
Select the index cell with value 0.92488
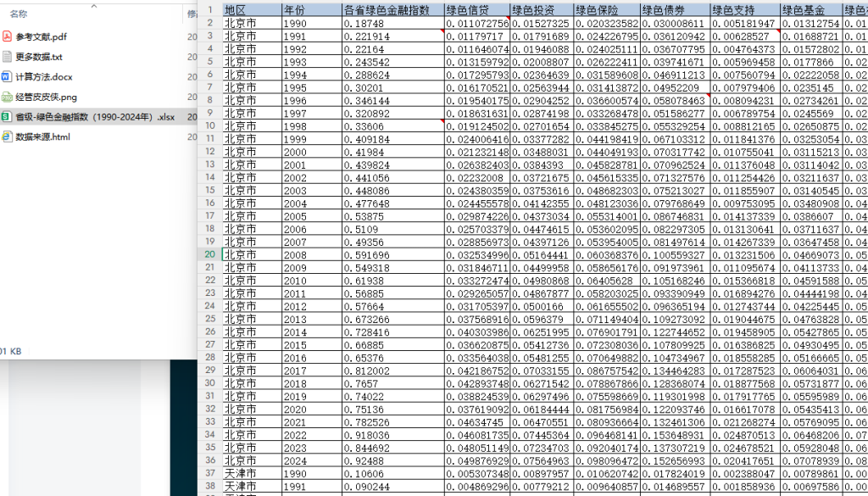click(x=393, y=460)
